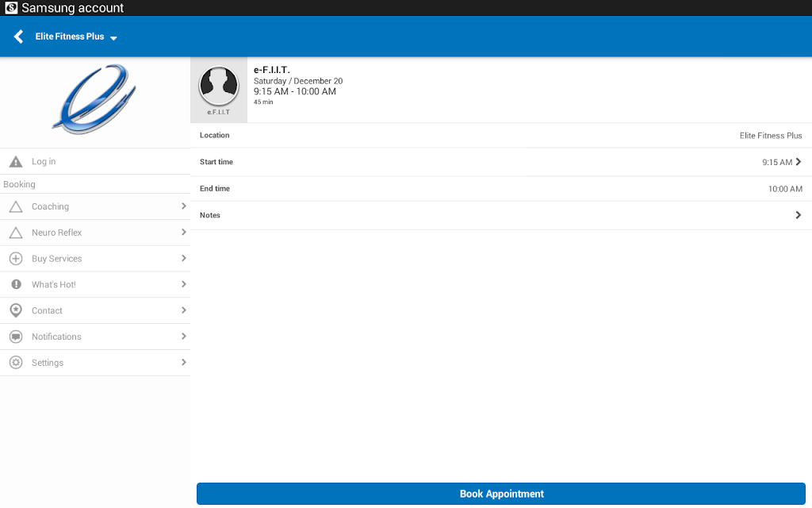
Task: Click the Start time chevron next to 9:15 AM
Action: (799, 162)
